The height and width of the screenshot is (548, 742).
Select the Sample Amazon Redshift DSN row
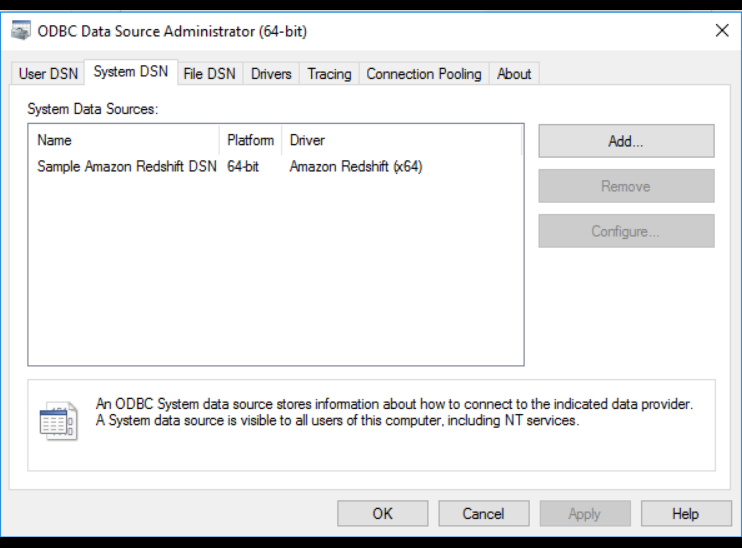pyautogui.click(x=275, y=167)
